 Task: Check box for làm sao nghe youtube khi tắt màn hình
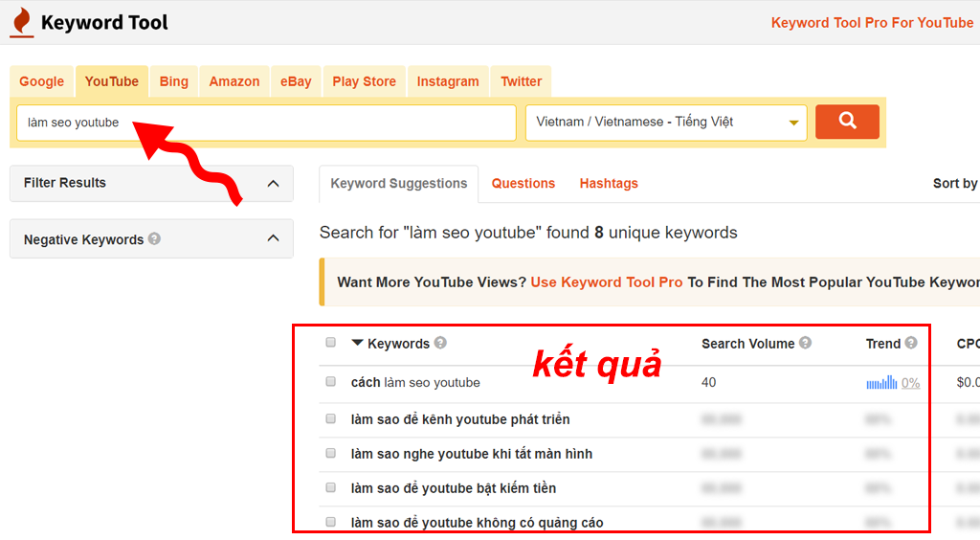pyautogui.click(x=330, y=453)
